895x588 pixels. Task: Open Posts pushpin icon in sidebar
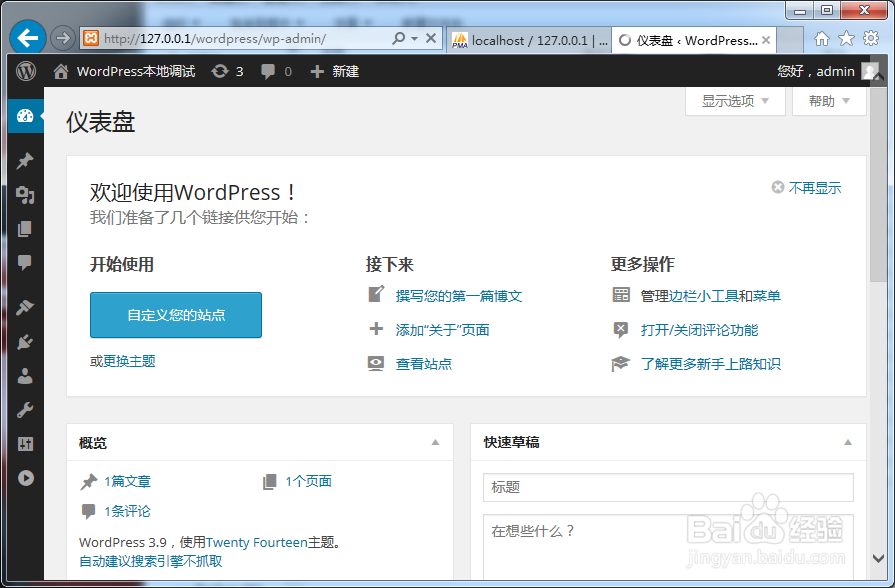(x=25, y=161)
